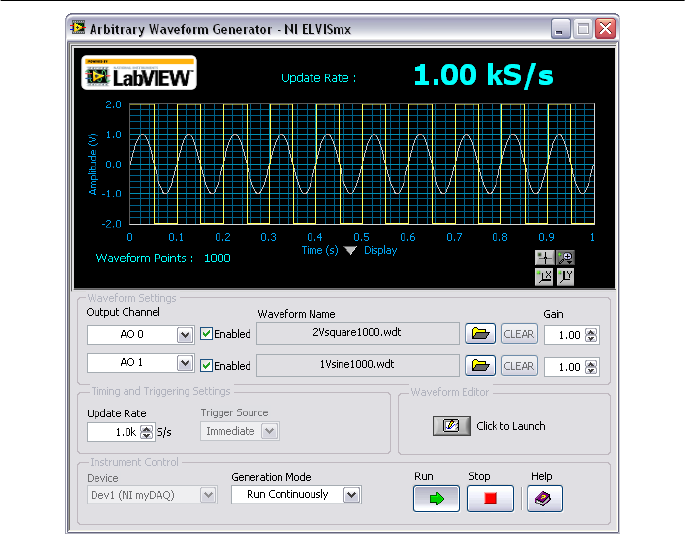Viewport: 685px width, 534px height.
Task: Activate the graph zoom magnifier tool
Action: [565, 257]
